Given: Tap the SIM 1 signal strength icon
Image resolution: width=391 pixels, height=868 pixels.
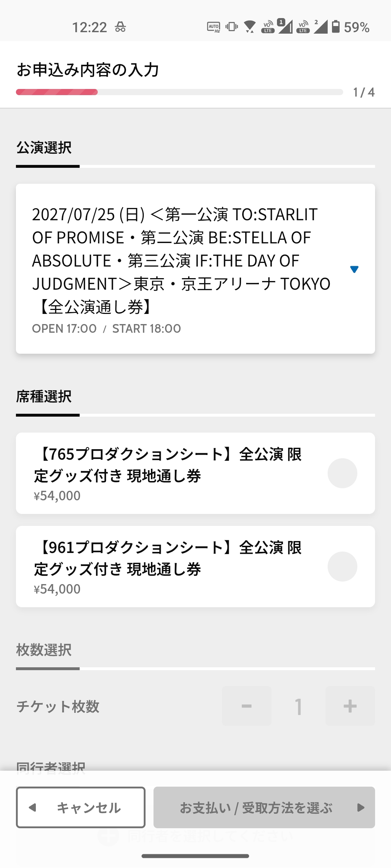Looking at the screenshot, I should pyautogui.click(x=285, y=26).
